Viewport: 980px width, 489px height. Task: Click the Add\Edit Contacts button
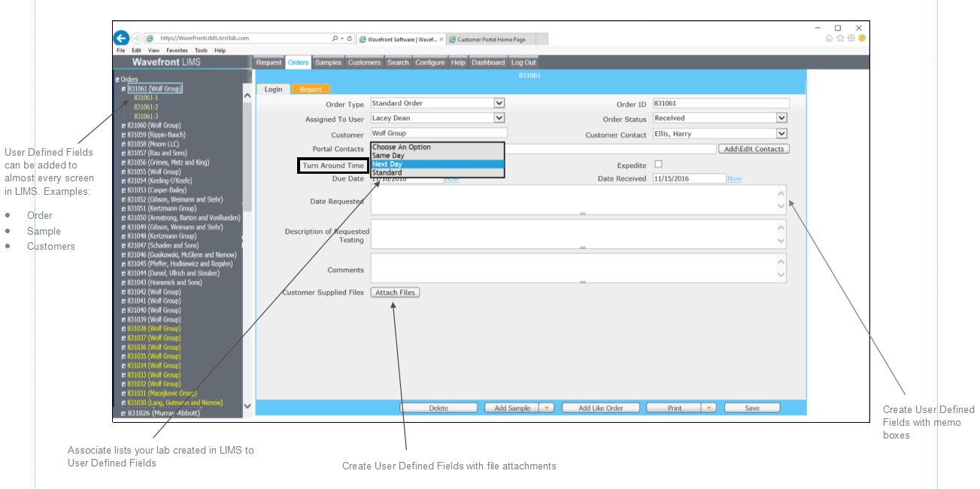754,149
